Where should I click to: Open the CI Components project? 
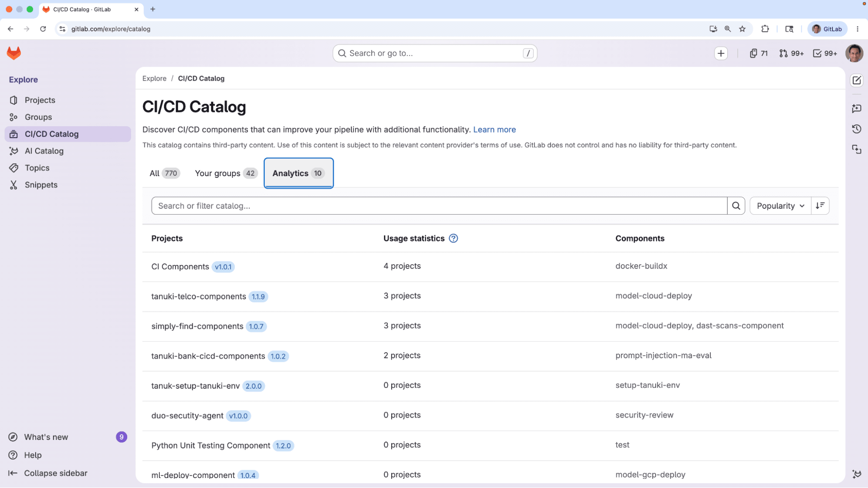coord(180,267)
